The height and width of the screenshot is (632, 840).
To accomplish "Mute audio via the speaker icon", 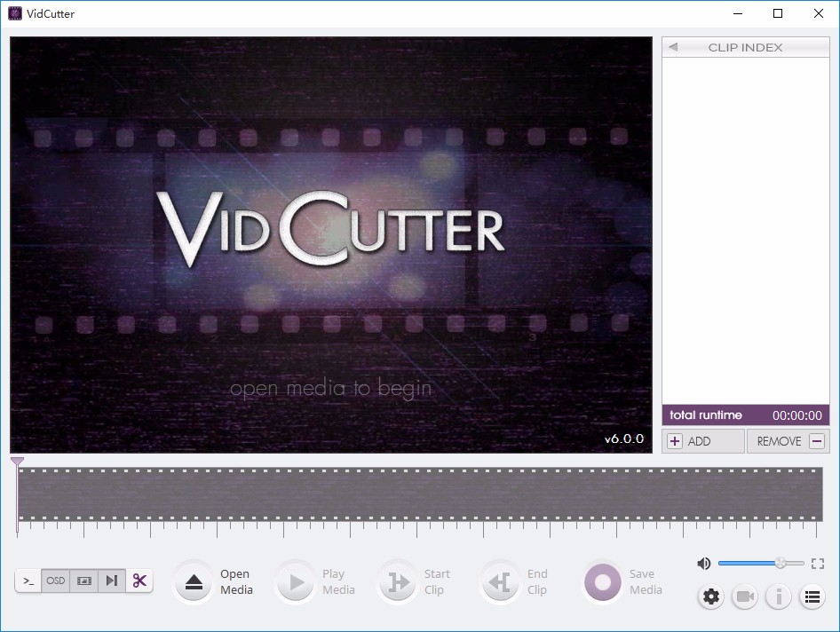I will click(x=703, y=563).
